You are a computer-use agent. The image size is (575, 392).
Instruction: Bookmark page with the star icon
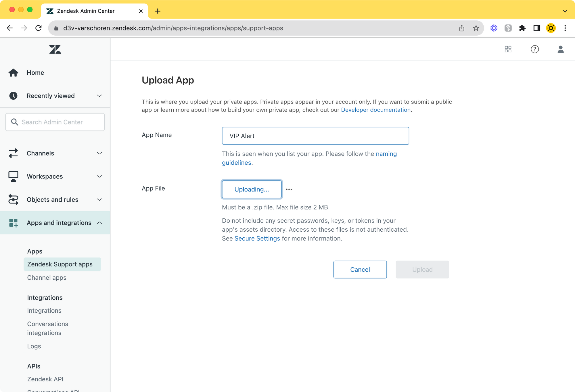[476, 28]
